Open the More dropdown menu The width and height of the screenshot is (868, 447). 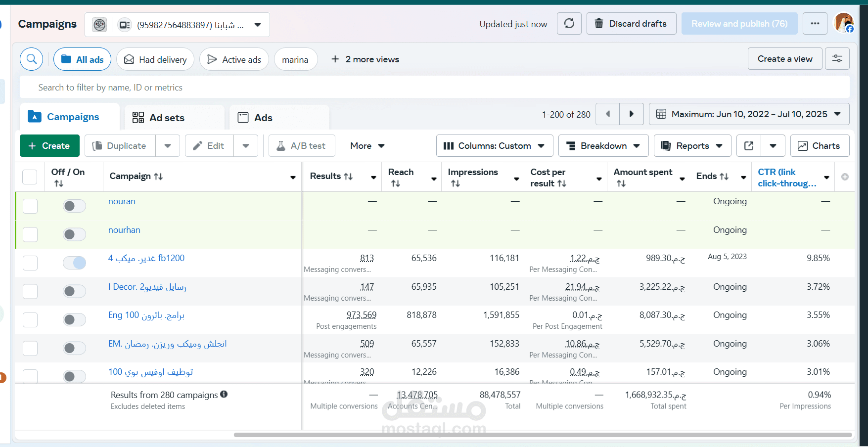(x=367, y=146)
